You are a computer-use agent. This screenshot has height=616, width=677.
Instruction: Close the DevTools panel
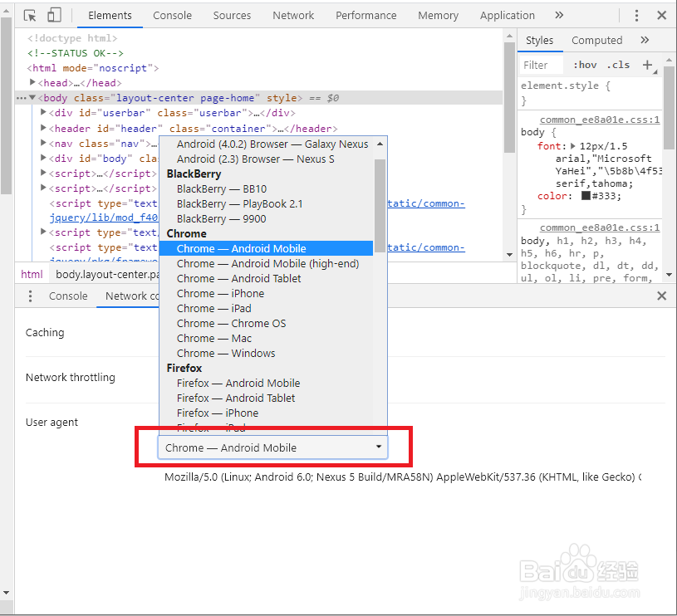pos(661,16)
